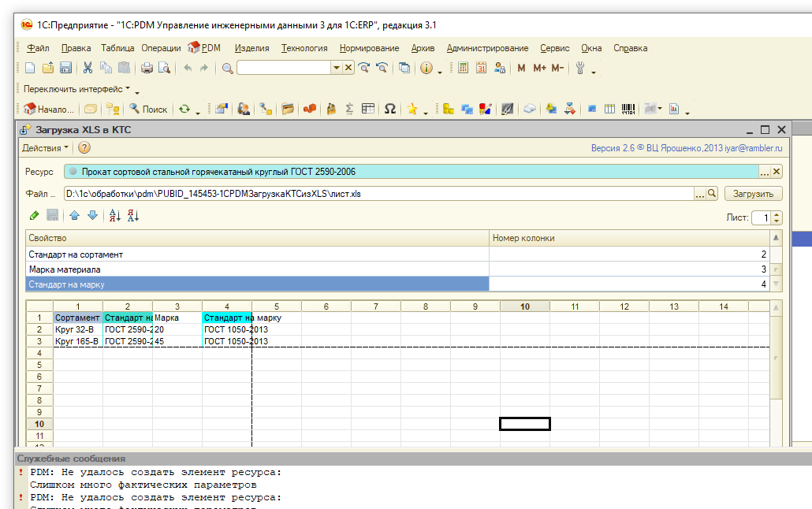
Task: Click the Свойство column header
Action: tap(257, 238)
